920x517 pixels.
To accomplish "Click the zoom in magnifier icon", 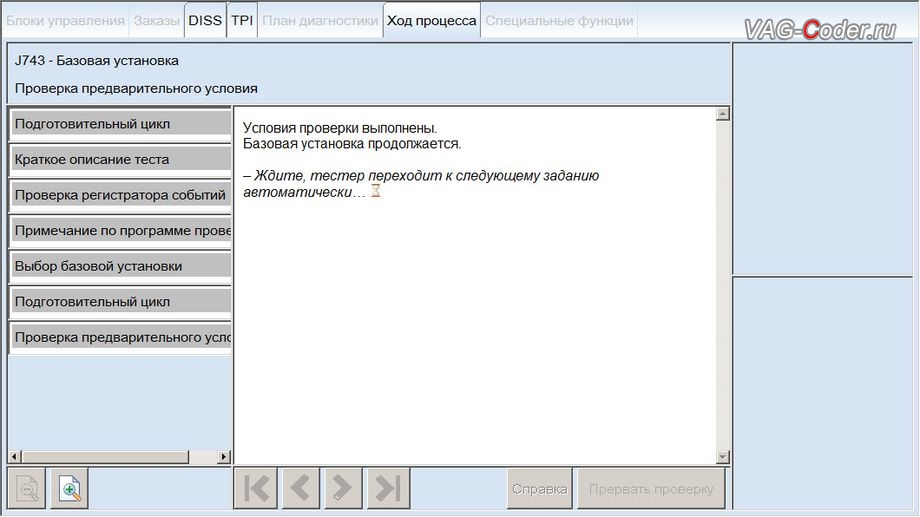I will tap(69, 488).
